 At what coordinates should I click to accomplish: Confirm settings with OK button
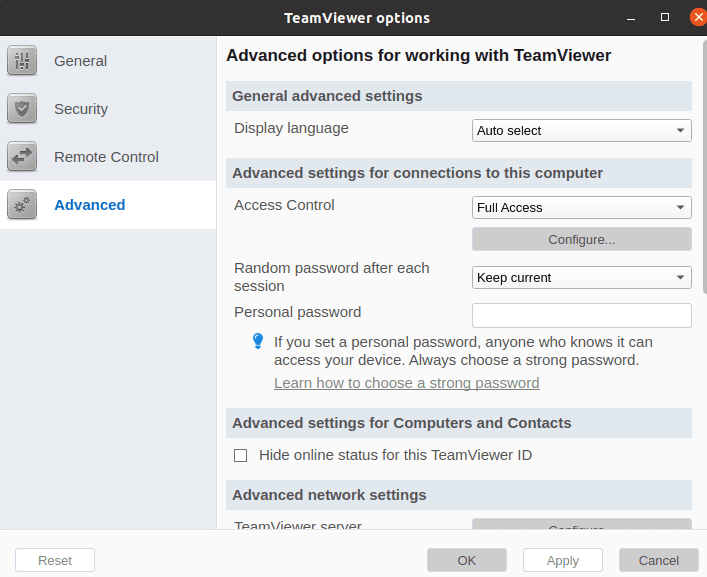(467, 560)
